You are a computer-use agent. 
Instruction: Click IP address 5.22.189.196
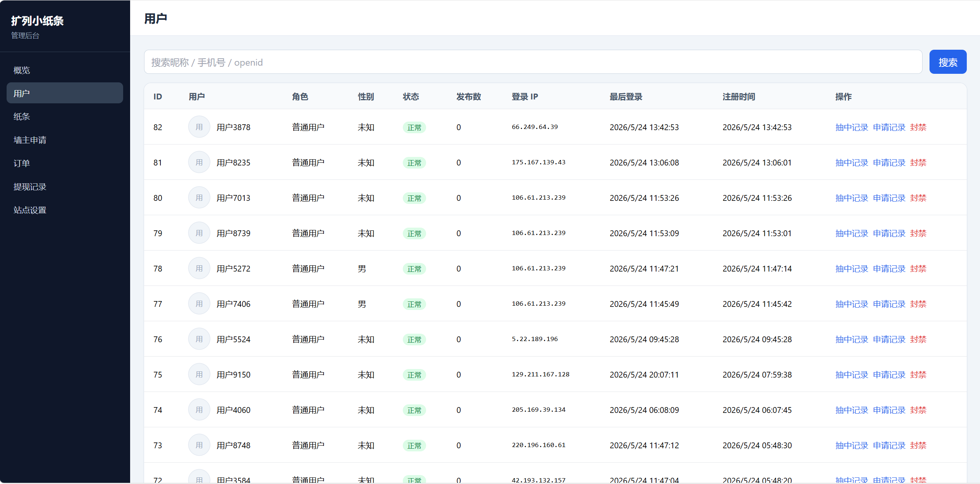tap(534, 339)
